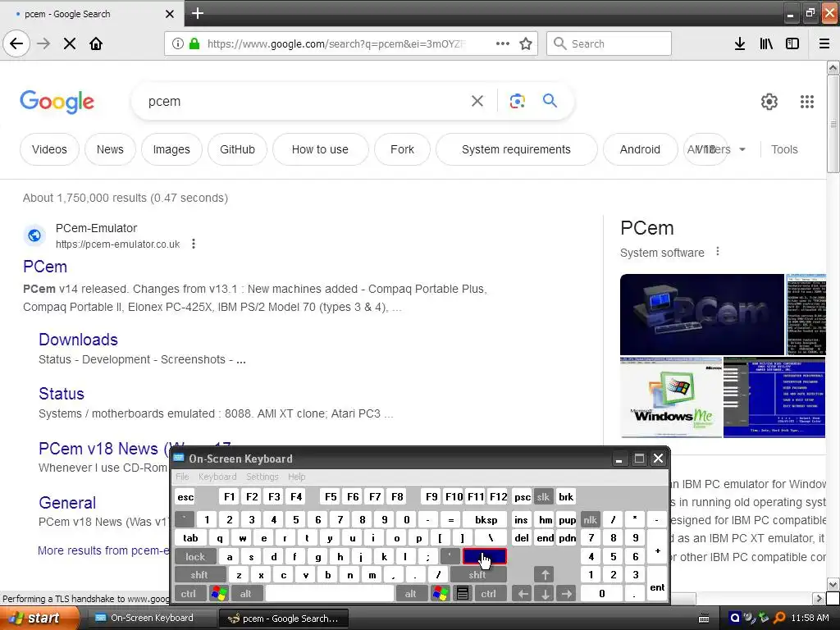
Task: Click the browser back arrow button
Action: tap(16, 44)
